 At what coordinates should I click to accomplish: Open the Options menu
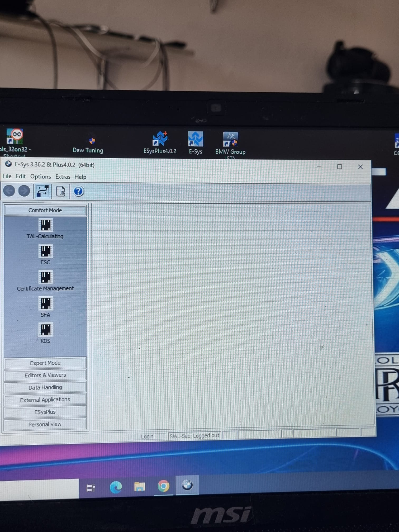coord(40,177)
